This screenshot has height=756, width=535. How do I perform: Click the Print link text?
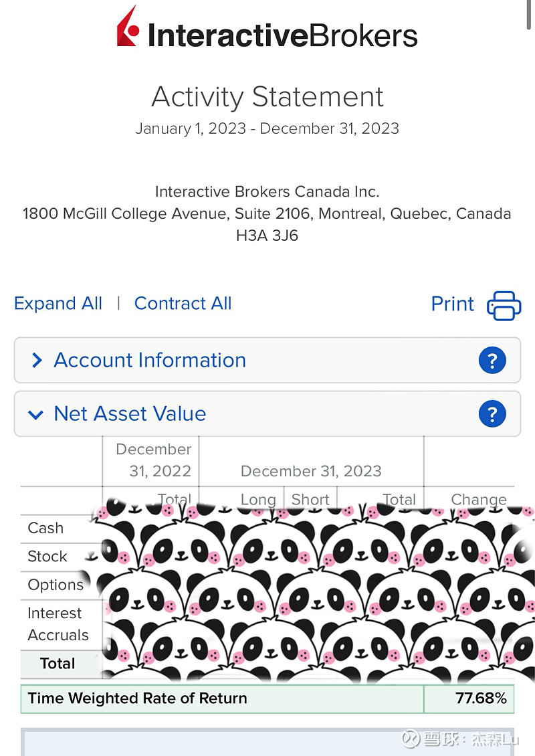(453, 304)
